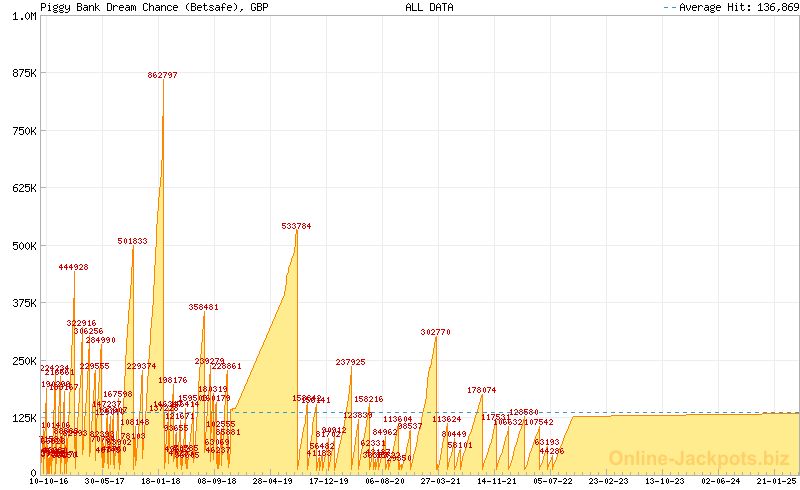The image size is (800, 490).
Task: Click the 875K y-axis label
Action: (x=23, y=74)
